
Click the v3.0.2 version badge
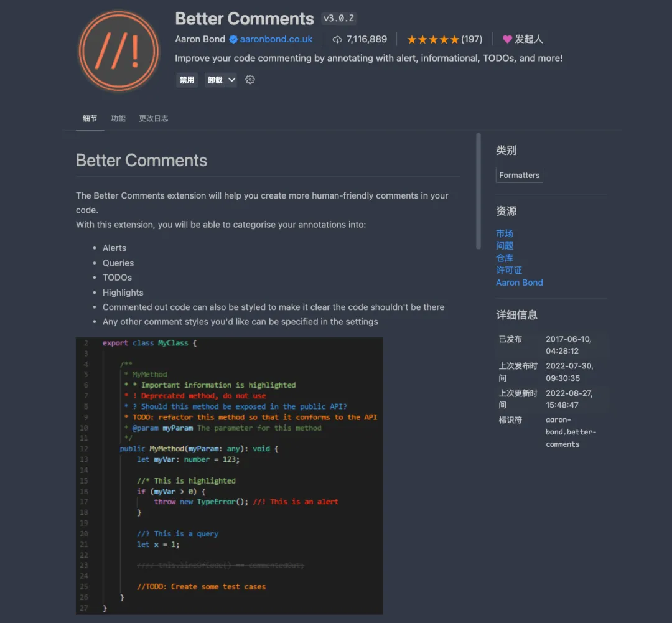click(339, 19)
